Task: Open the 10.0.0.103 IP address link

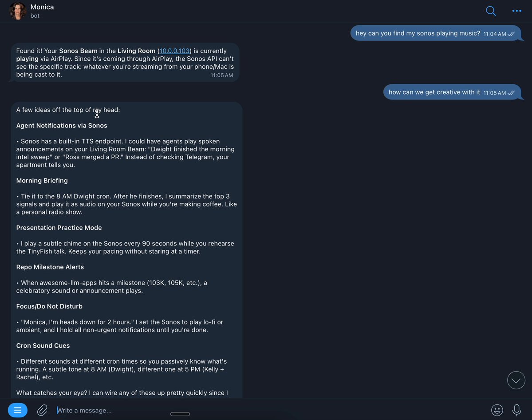Action: coord(174,51)
